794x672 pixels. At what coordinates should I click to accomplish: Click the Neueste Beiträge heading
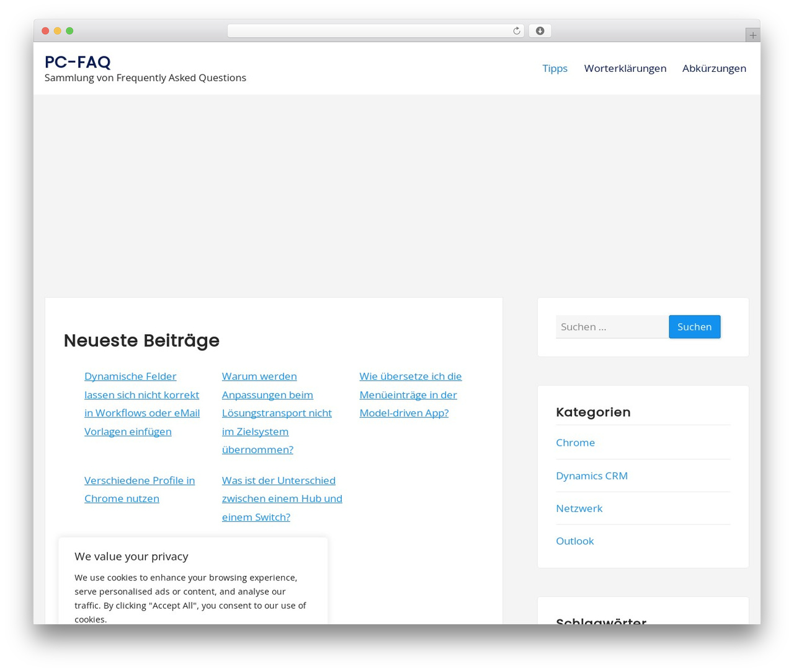click(141, 340)
